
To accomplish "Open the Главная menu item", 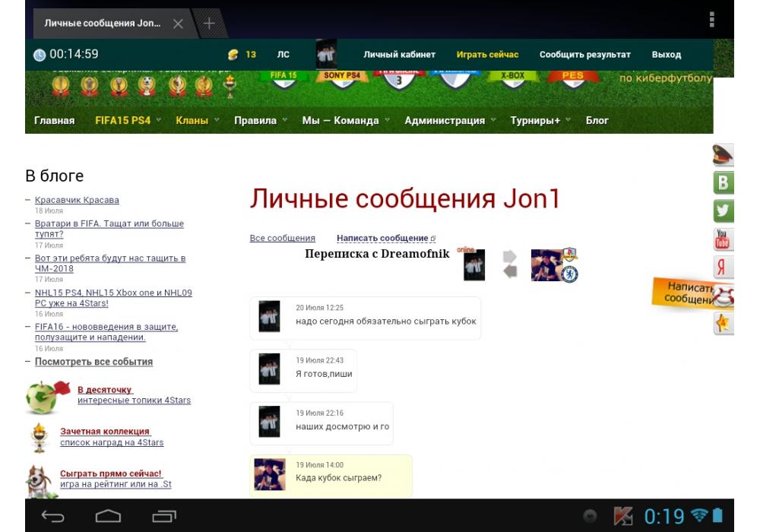I will (55, 120).
